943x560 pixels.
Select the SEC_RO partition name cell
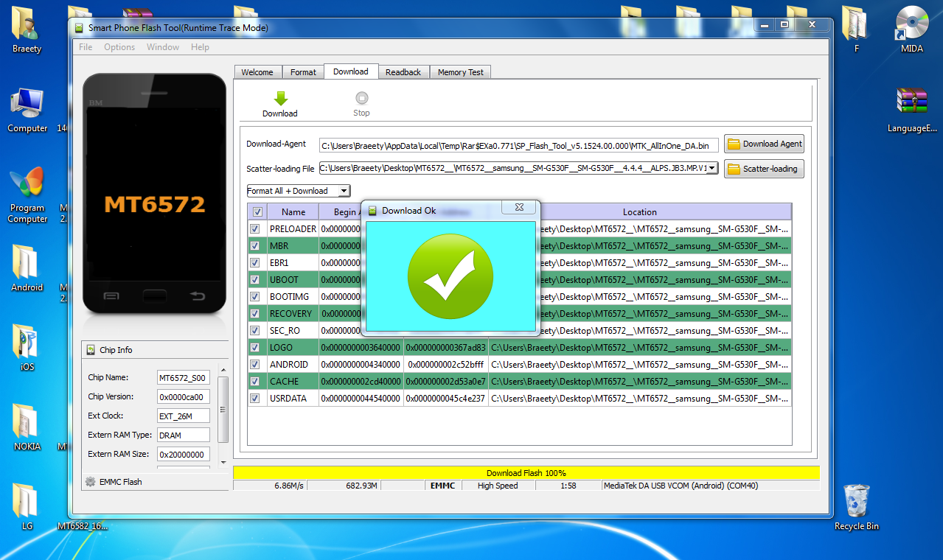[293, 331]
